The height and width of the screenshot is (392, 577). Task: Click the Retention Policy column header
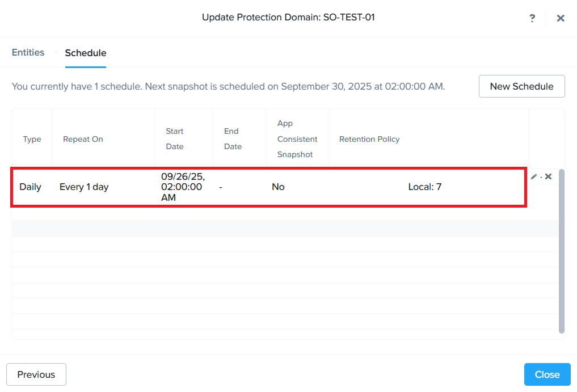369,139
